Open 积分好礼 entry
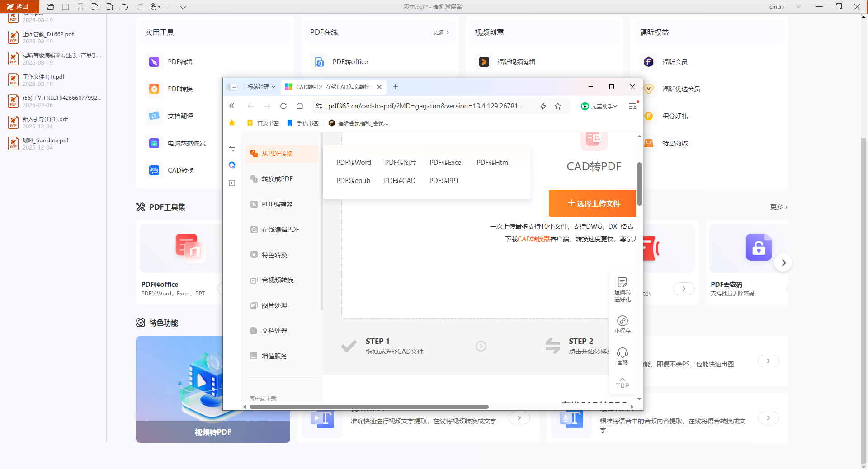The width and height of the screenshot is (868, 469). tap(675, 116)
